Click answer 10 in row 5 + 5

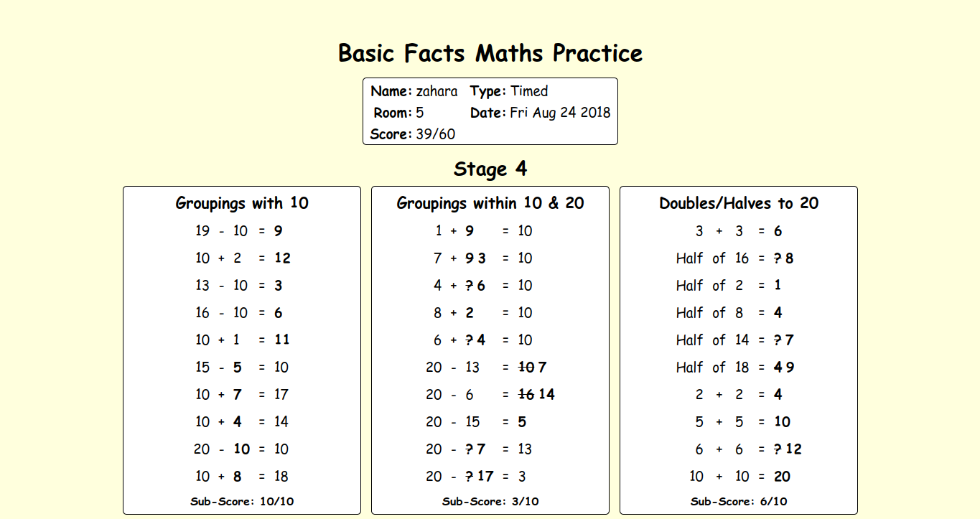pyautogui.click(x=783, y=422)
